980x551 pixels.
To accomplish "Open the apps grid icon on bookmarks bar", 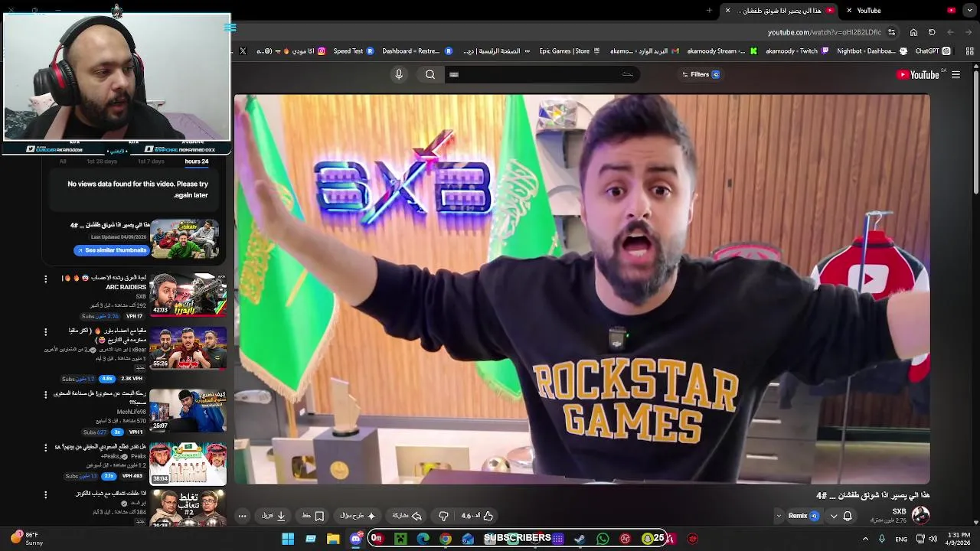I will pyautogui.click(x=970, y=51).
